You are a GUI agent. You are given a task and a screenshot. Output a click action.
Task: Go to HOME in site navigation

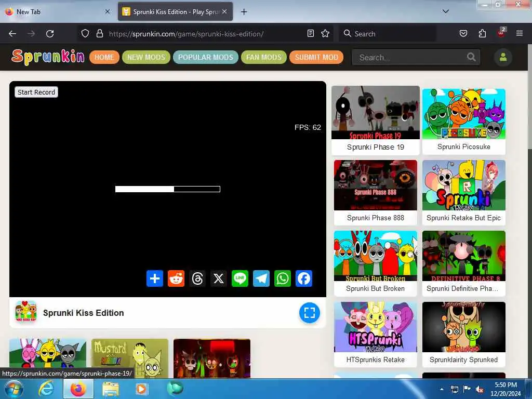(104, 57)
